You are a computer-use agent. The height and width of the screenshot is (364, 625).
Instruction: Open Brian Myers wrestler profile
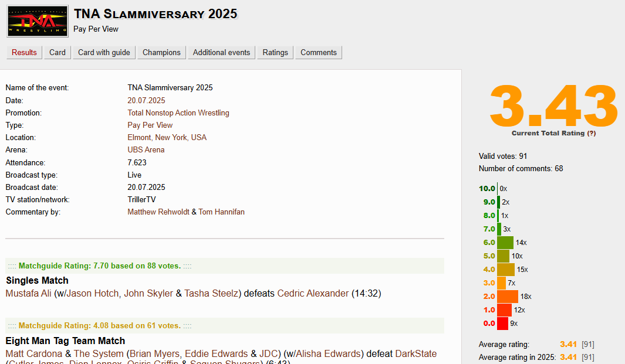click(x=155, y=353)
